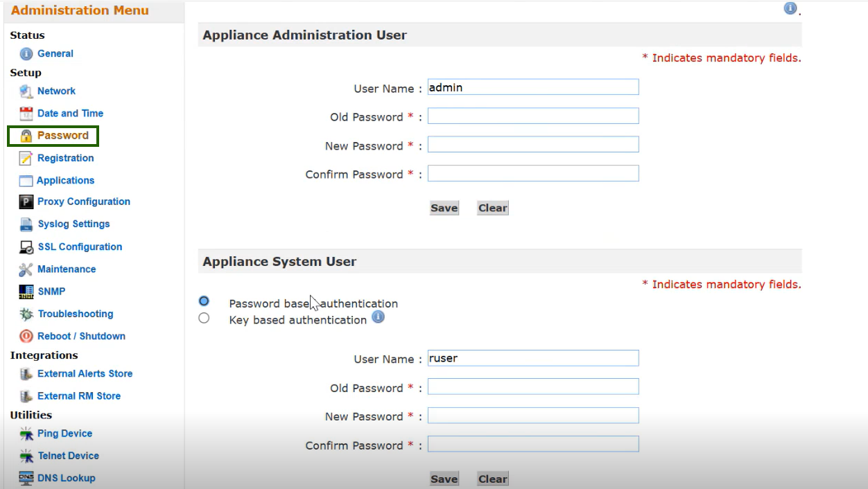This screenshot has width=868, height=489.
Task: Save the Appliance Administration User password
Action: 444,208
